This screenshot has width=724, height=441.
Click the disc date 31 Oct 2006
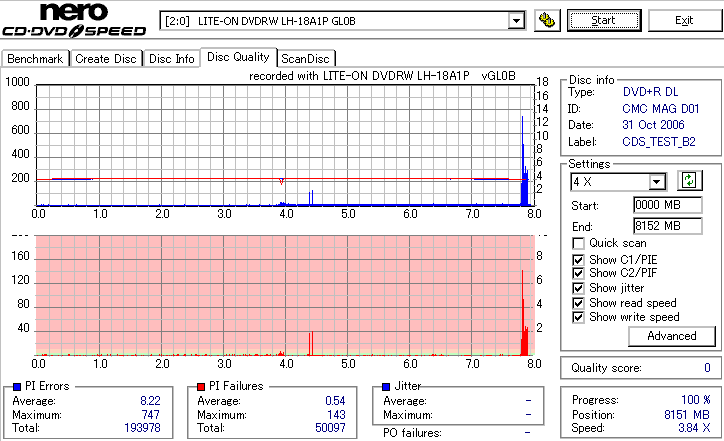[x=653, y=125]
